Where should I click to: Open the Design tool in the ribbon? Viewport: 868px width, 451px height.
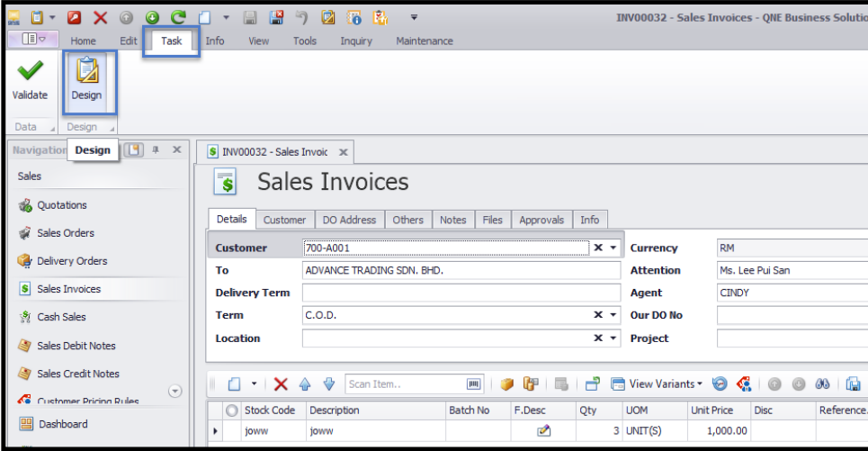pyautogui.click(x=87, y=80)
